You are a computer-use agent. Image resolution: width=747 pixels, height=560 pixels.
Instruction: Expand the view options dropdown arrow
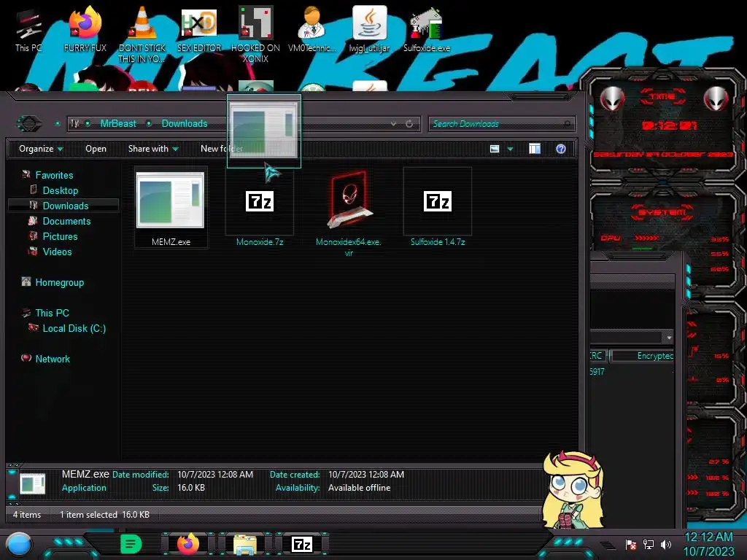(x=510, y=149)
